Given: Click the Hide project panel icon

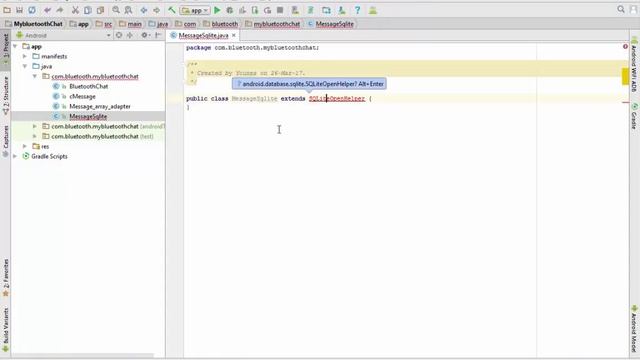Looking at the screenshot, I should [x=158, y=36].
